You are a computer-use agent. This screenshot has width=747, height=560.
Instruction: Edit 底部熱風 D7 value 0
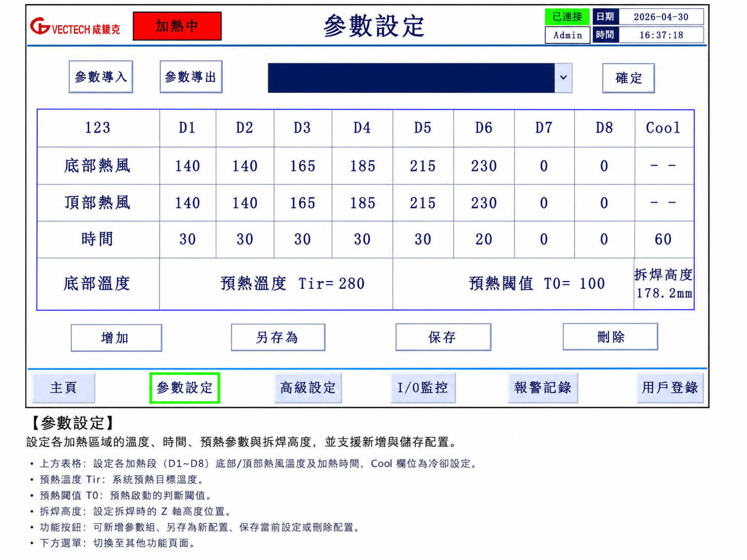[x=544, y=166]
